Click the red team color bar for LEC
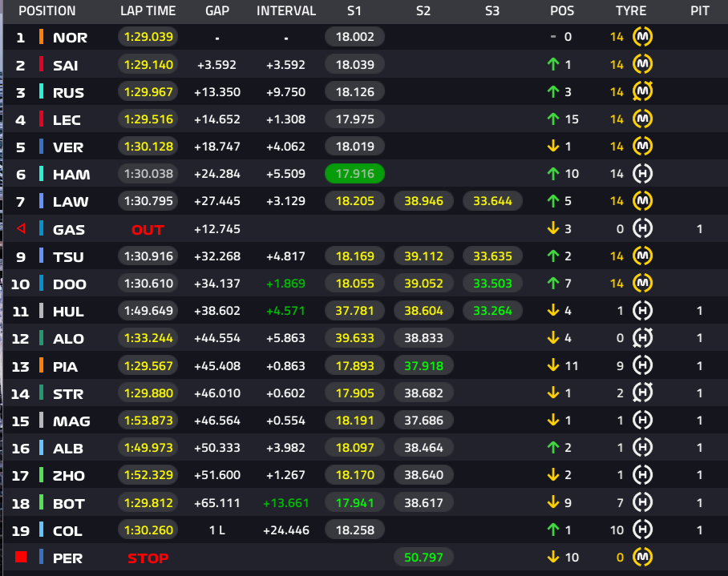 pyautogui.click(x=42, y=119)
